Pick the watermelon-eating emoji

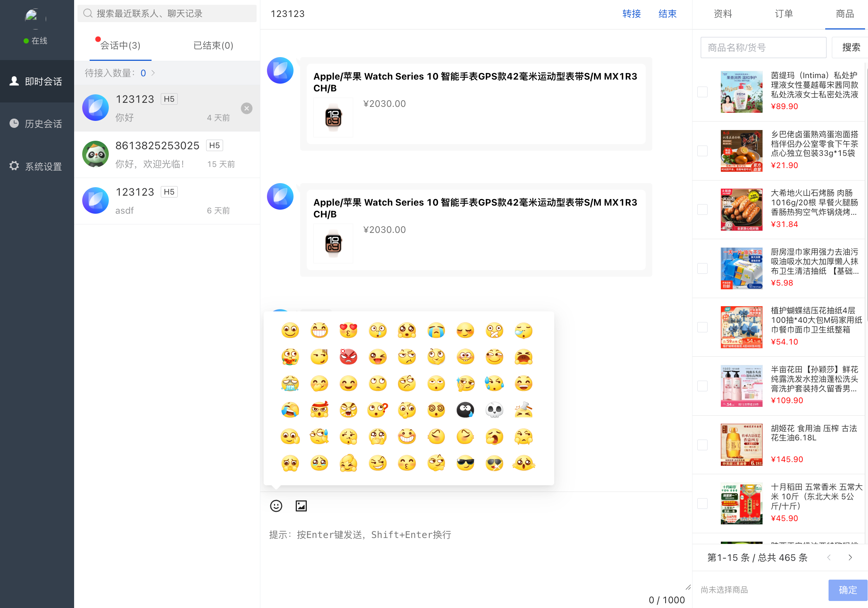[x=290, y=357]
